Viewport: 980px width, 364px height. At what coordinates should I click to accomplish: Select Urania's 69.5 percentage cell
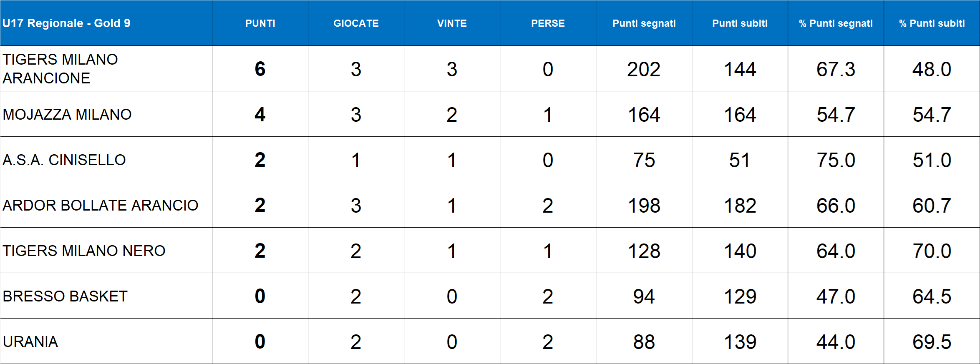tap(932, 342)
